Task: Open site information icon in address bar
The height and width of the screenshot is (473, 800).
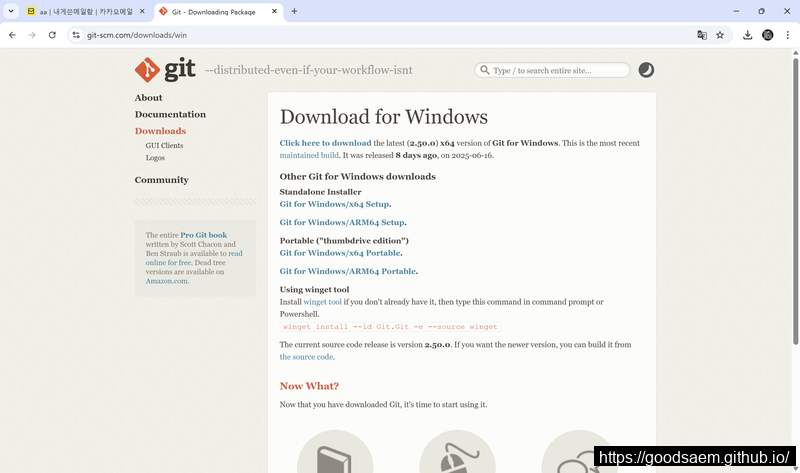Action: (x=76, y=35)
